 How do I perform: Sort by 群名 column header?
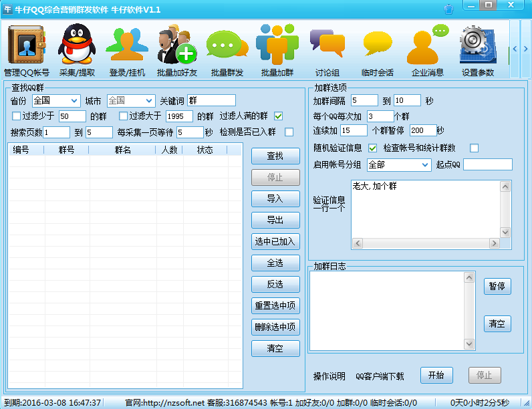122,150
